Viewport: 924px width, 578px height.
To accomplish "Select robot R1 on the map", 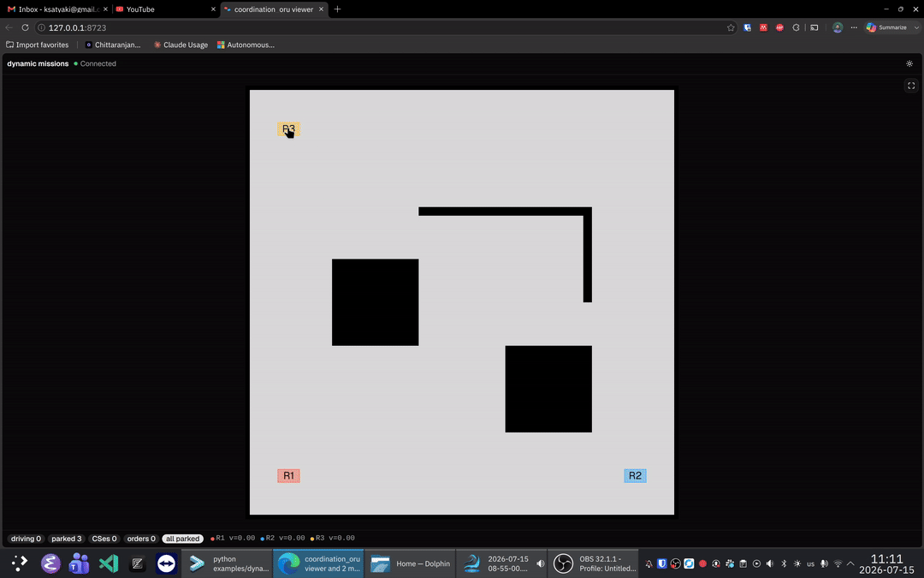I will [289, 476].
